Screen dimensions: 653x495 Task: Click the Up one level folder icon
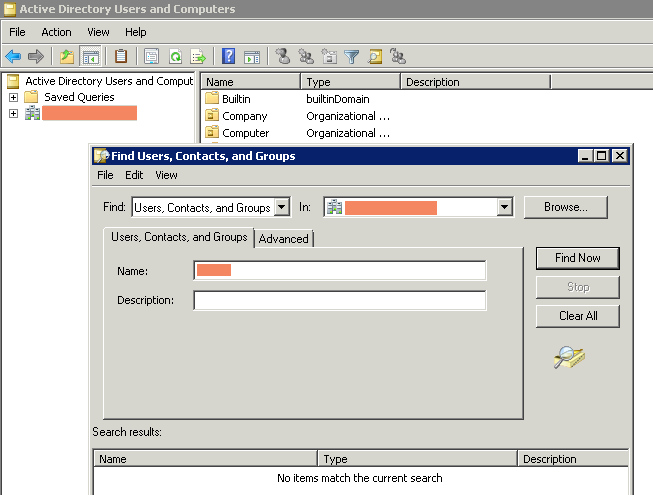[x=67, y=56]
